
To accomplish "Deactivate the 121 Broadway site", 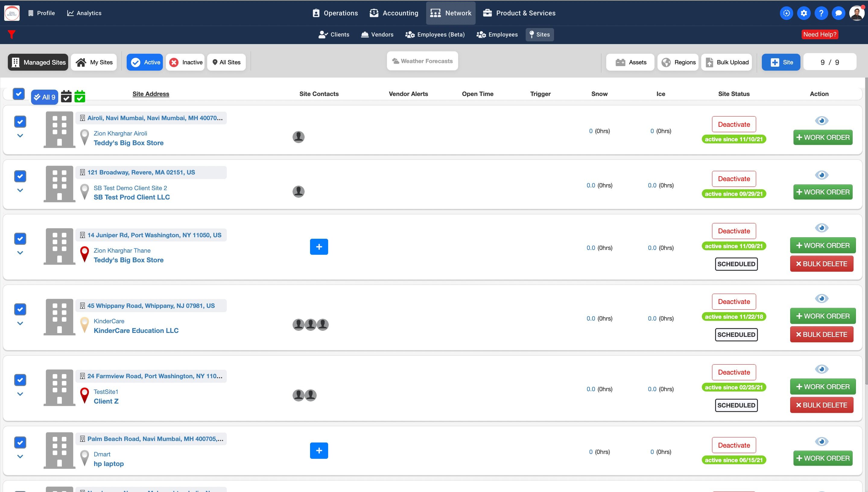I will 733,179.
